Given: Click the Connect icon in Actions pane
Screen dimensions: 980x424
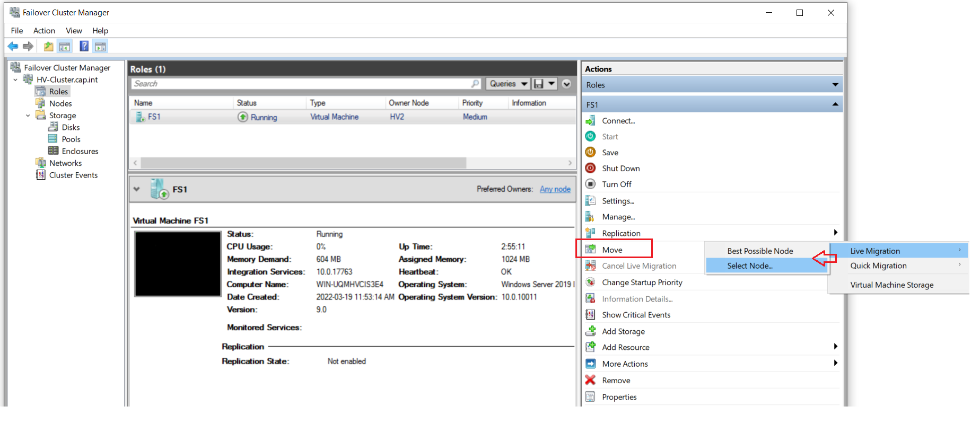Looking at the screenshot, I should click(x=590, y=121).
